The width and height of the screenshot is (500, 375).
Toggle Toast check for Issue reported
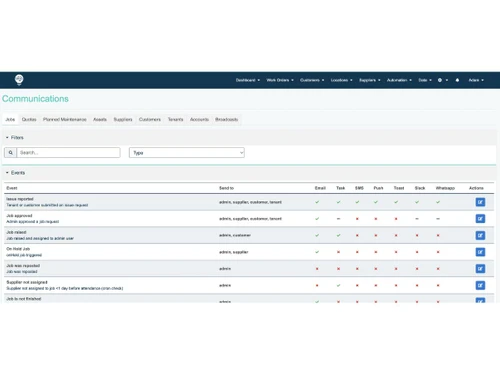pyautogui.click(x=396, y=202)
